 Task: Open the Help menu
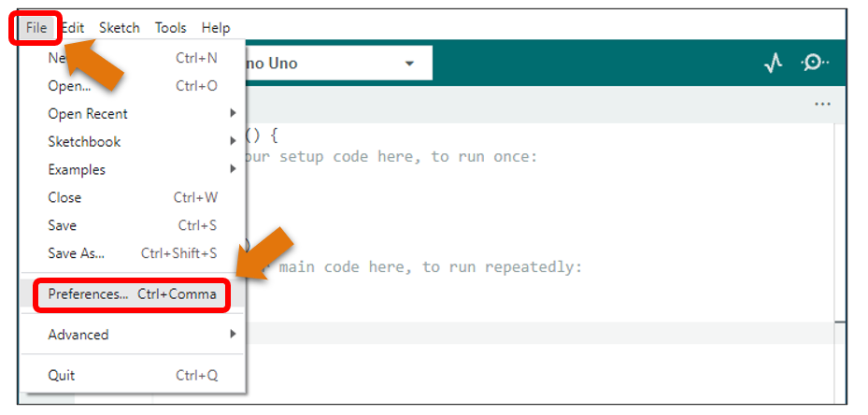[216, 28]
